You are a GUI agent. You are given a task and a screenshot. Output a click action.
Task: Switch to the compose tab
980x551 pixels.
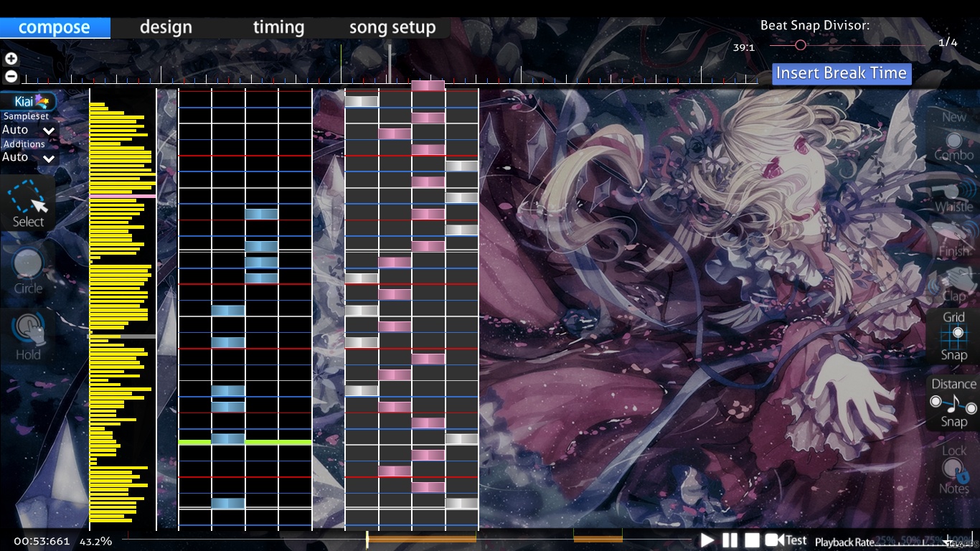coord(55,27)
